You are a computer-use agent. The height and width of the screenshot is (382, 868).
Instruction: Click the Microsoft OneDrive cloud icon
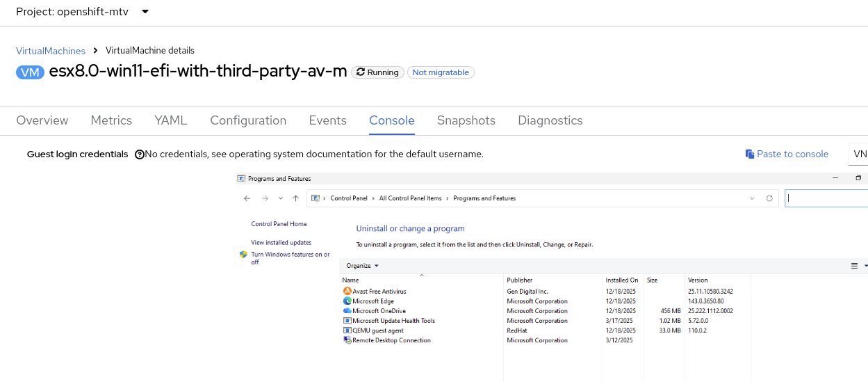(347, 311)
